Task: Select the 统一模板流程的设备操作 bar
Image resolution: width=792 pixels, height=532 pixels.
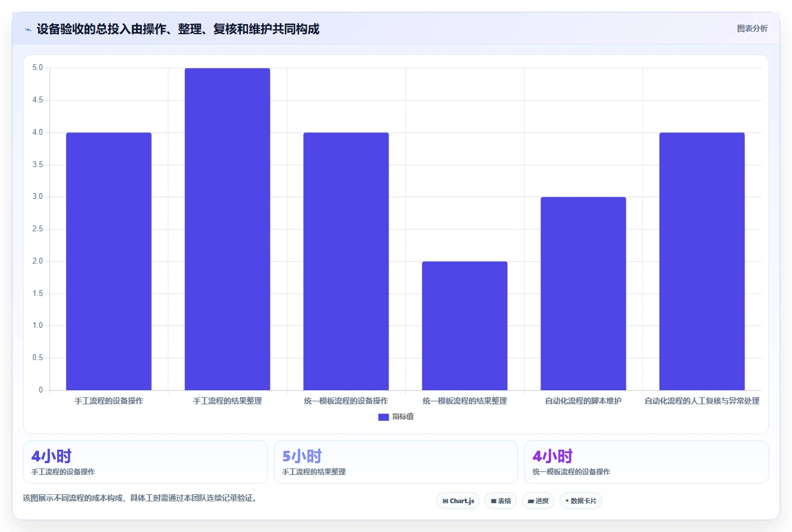Action: tap(346, 261)
